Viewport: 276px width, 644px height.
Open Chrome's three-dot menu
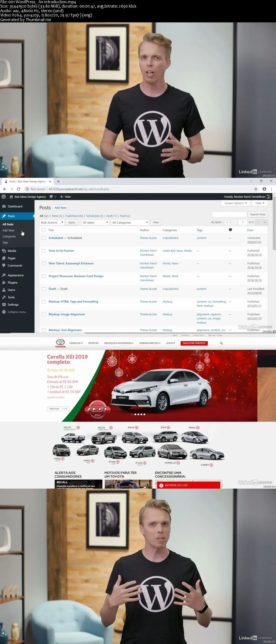tap(271, 189)
